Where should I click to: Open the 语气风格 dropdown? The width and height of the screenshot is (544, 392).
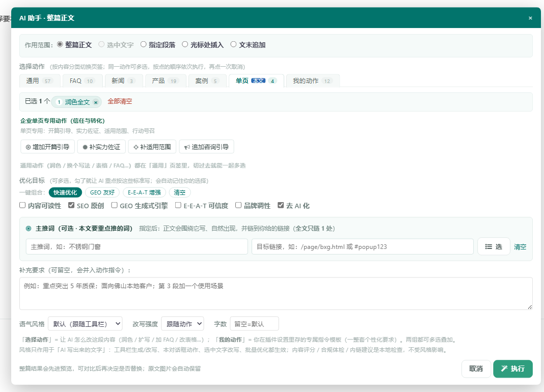(85, 324)
